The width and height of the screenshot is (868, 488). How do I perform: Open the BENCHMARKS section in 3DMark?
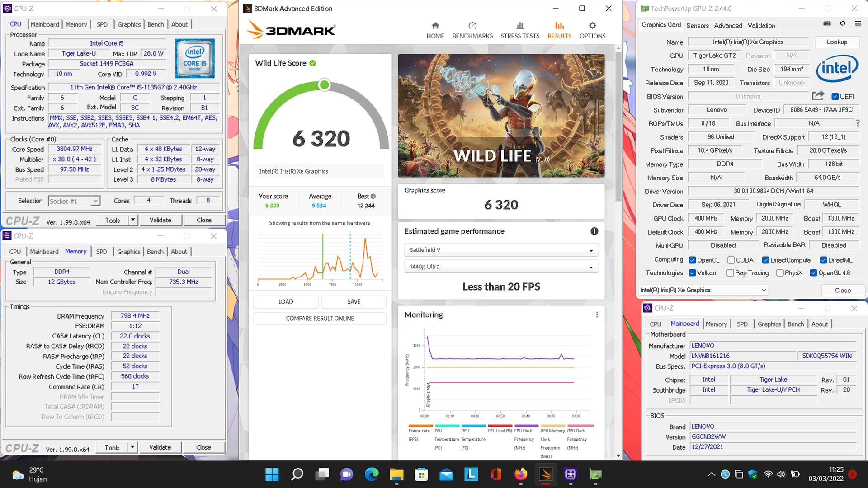click(x=472, y=30)
